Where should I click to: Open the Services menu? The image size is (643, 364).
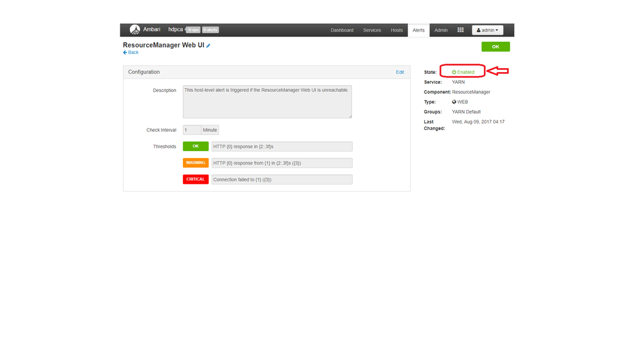coord(372,30)
